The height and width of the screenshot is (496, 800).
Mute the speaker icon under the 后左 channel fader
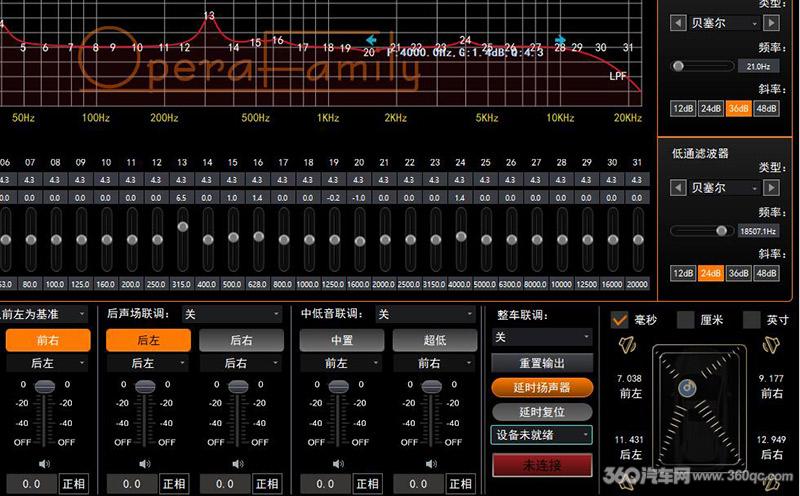145,463
